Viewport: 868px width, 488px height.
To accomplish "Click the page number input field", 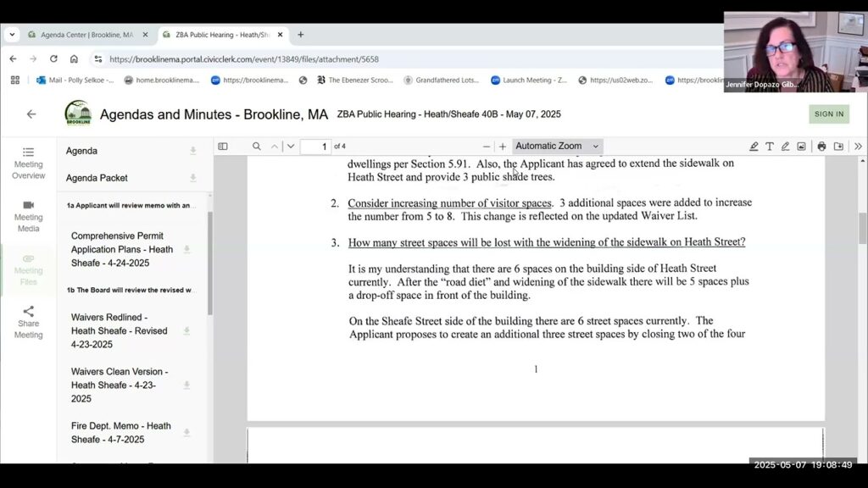I will [315, 147].
